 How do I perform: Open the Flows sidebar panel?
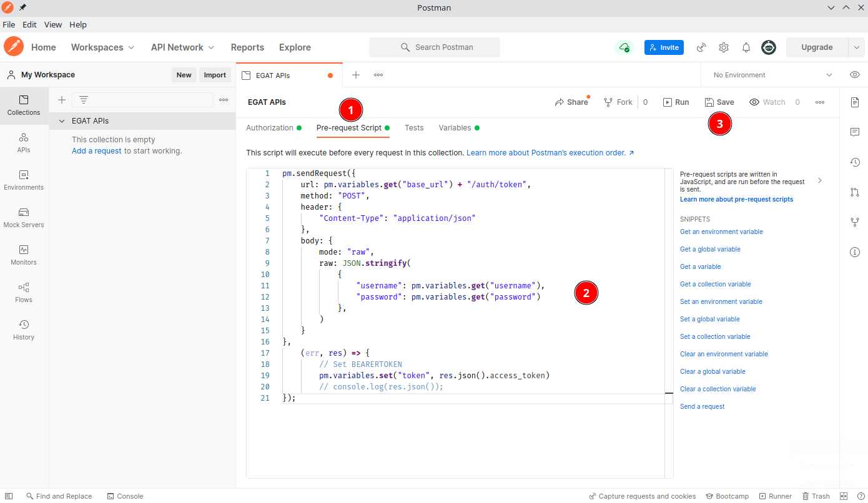click(x=24, y=293)
